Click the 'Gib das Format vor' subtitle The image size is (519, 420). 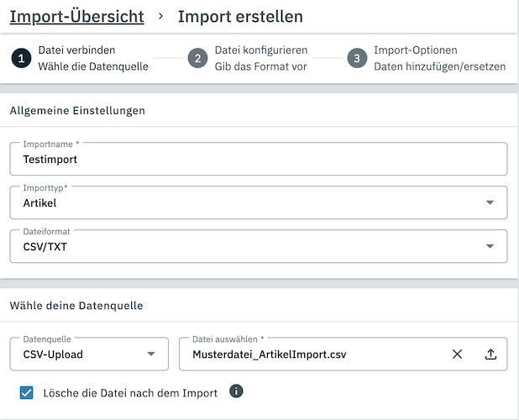click(x=261, y=66)
